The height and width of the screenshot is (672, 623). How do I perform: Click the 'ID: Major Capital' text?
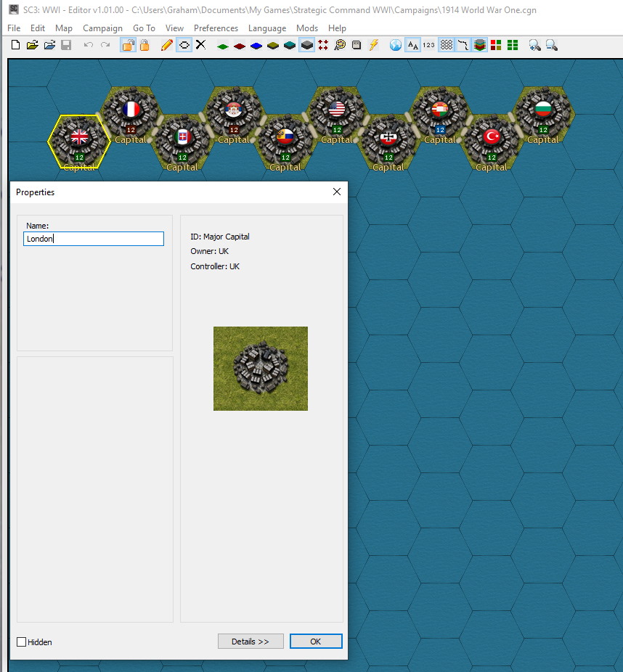click(220, 237)
